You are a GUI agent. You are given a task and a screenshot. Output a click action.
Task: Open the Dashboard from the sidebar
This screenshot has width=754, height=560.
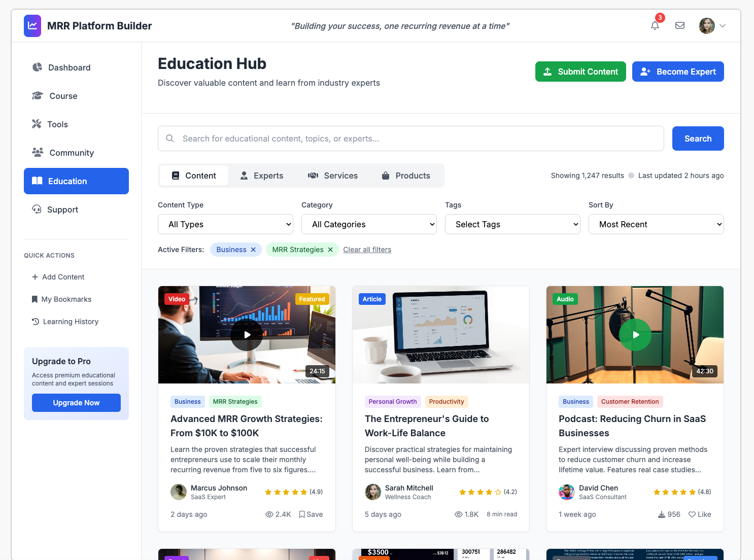[x=69, y=67]
